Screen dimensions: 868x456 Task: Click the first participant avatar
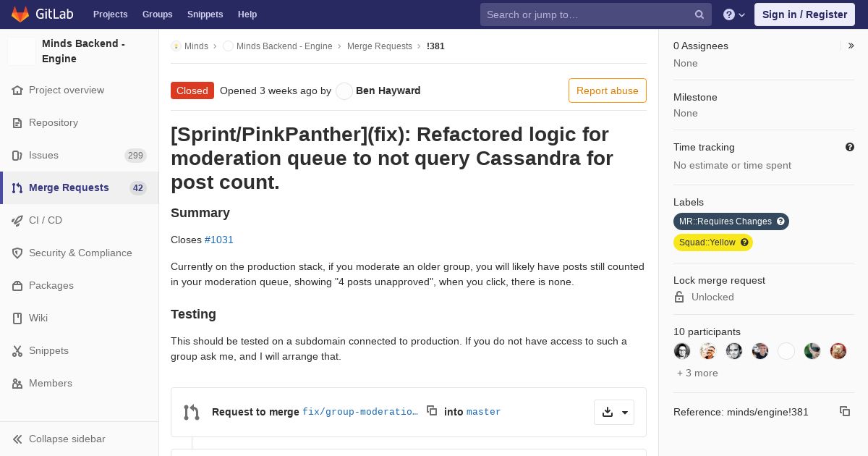coord(682,351)
